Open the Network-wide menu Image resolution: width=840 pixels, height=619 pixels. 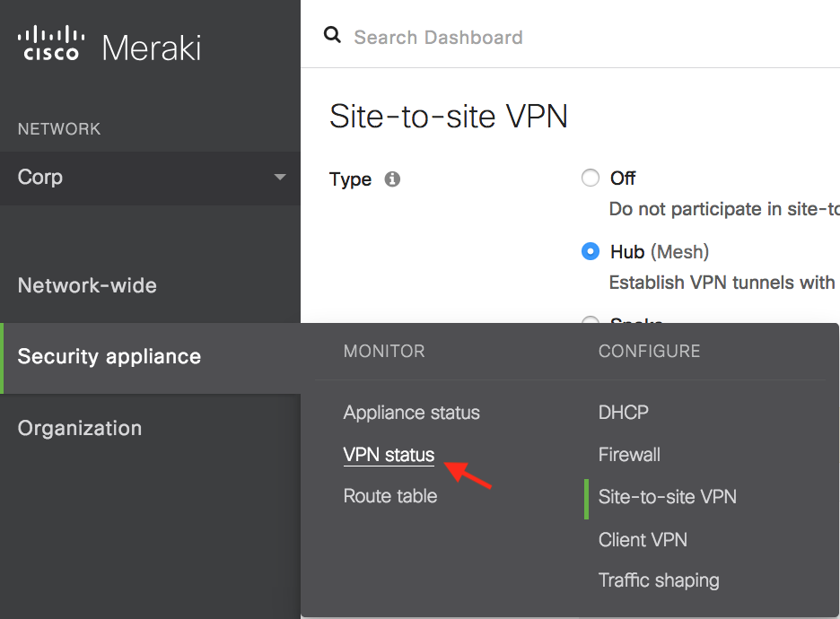tap(87, 285)
